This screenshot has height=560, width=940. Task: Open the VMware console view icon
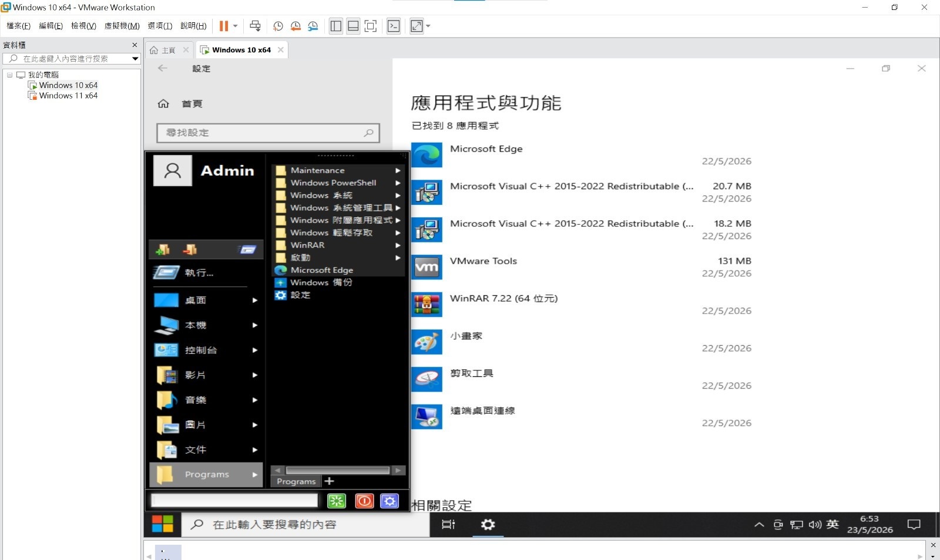click(x=394, y=26)
